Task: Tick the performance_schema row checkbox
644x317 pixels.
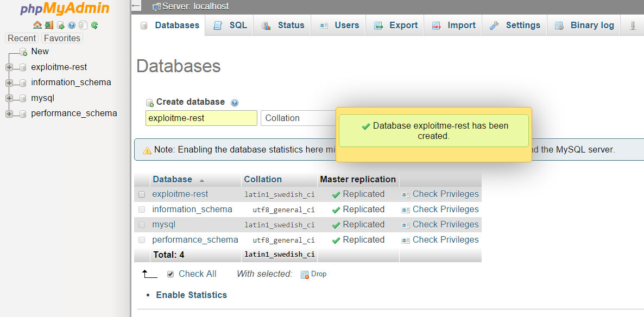Action: coord(142,240)
